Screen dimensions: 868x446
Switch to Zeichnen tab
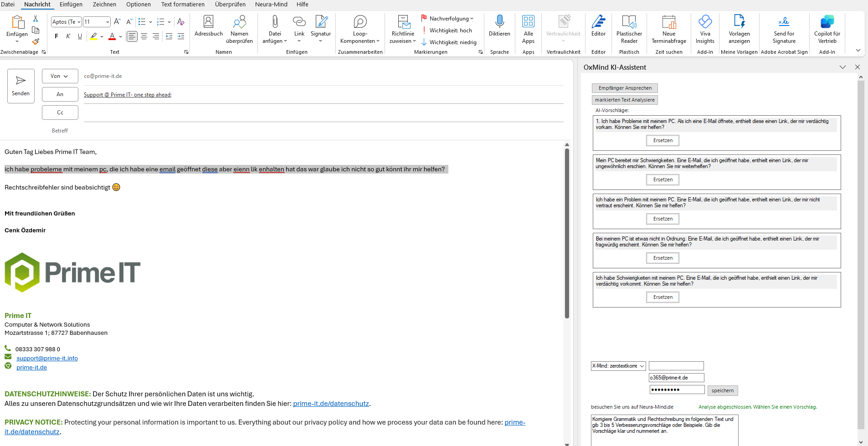(x=104, y=4)
